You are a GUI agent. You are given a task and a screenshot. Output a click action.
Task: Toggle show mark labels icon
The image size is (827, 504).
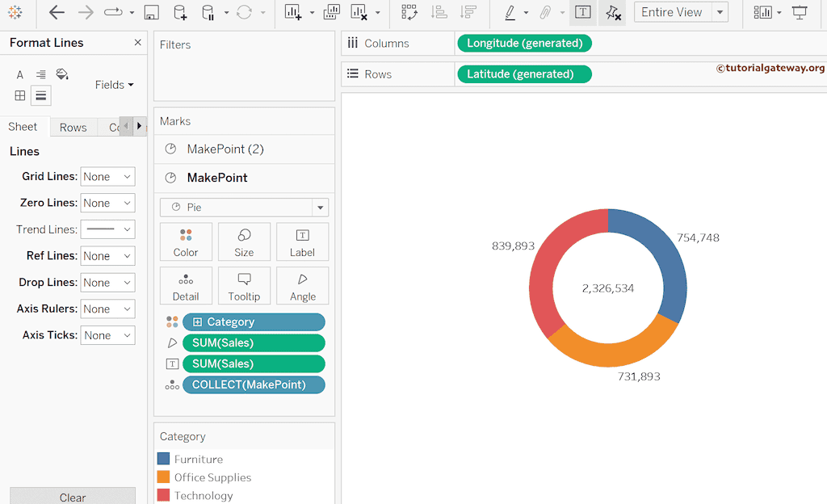583,12
